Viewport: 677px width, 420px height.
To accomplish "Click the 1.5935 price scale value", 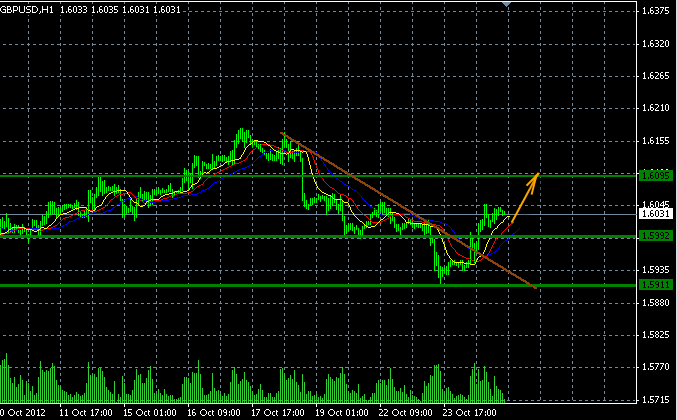I will (x=655, y=270).
